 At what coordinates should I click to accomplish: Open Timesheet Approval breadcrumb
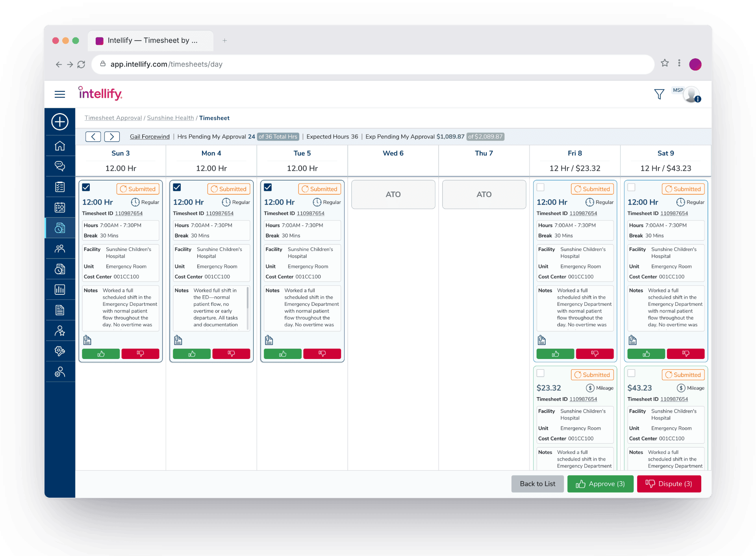(113, 118)
